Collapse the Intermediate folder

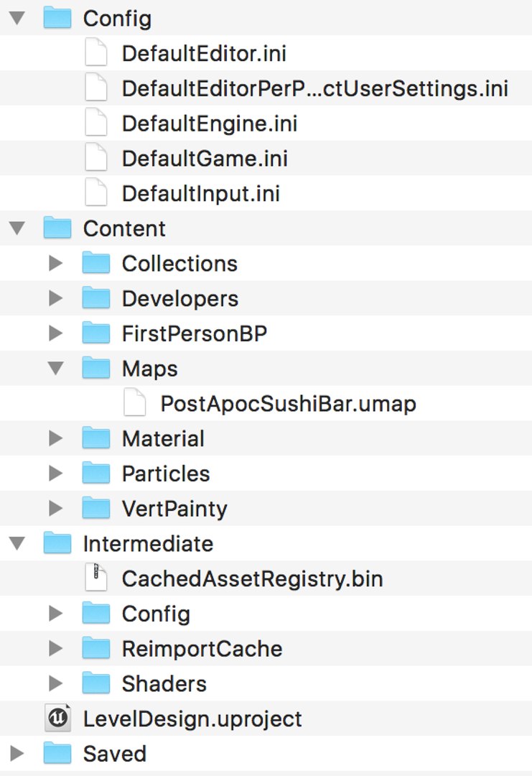tap(18, 544)
